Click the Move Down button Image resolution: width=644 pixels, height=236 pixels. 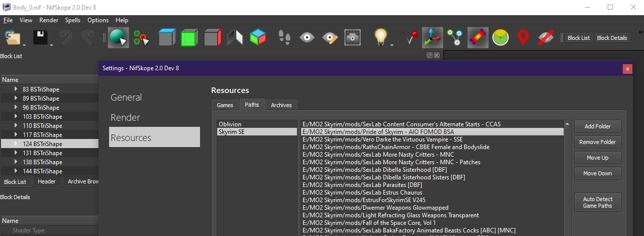pos(598,173)
